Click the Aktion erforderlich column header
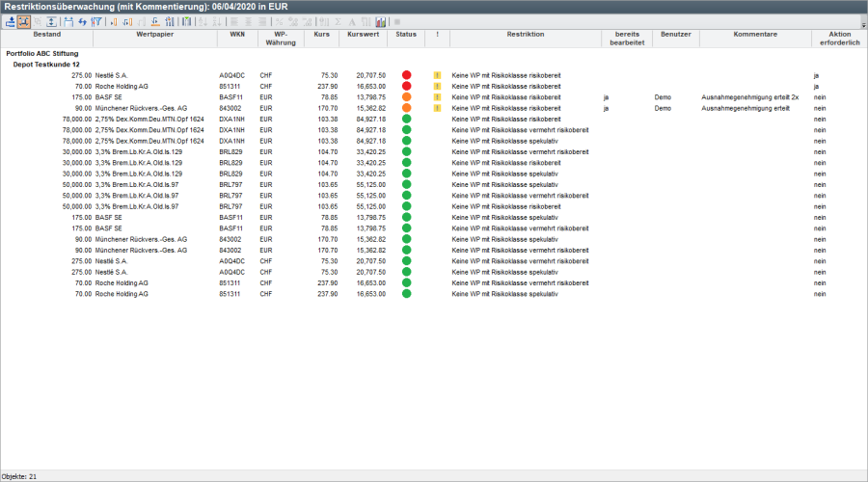 tap(838, 38)
